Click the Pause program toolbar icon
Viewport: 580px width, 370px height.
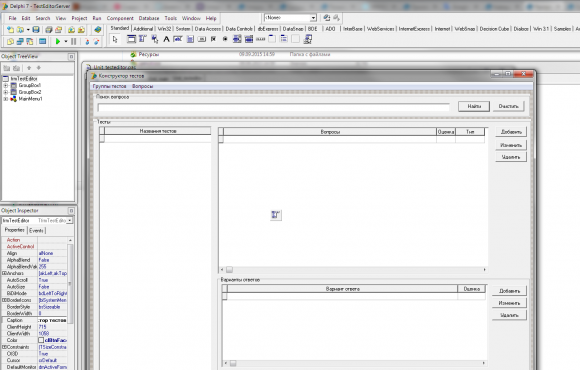click(x=74, y=41)
